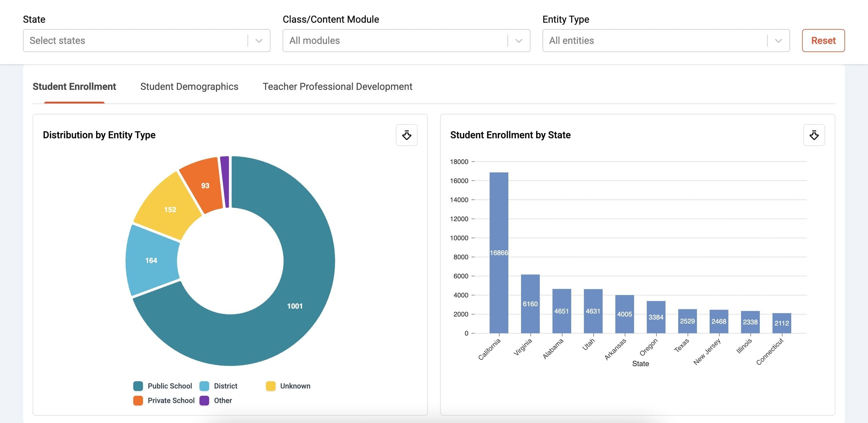Toggle the District legend swatch
The height and width of the screenshot is (423, 868).
coord(204,386)
